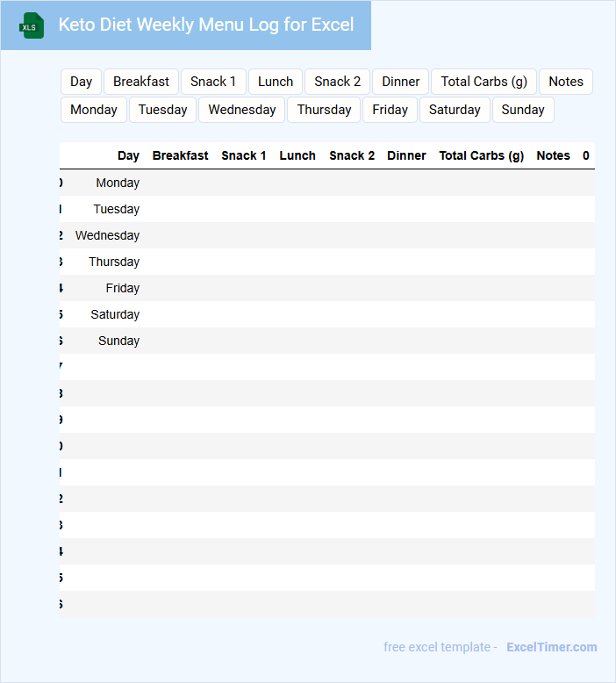
Task: Click the Day tag button
Action: 82,82
